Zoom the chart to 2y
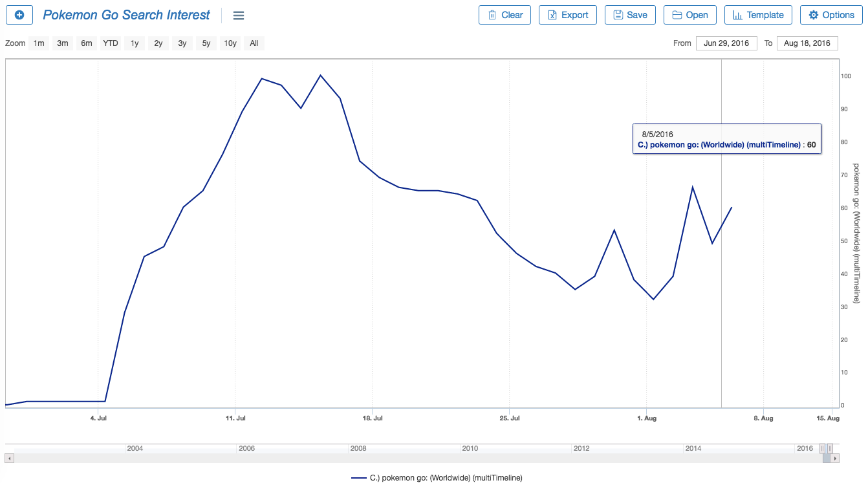Viewport: 868px width, 487px height. [158, 43]
